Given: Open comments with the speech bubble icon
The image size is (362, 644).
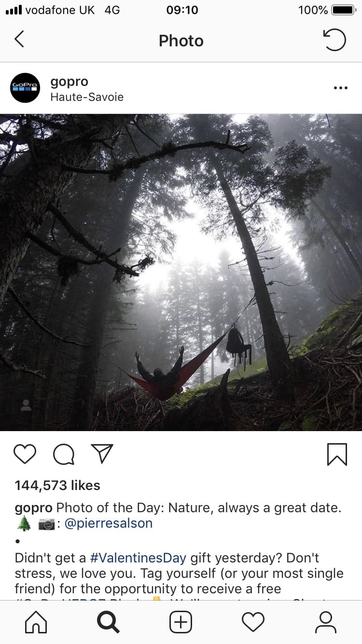Looking at the screenshot, I should [x=63, y=454].
